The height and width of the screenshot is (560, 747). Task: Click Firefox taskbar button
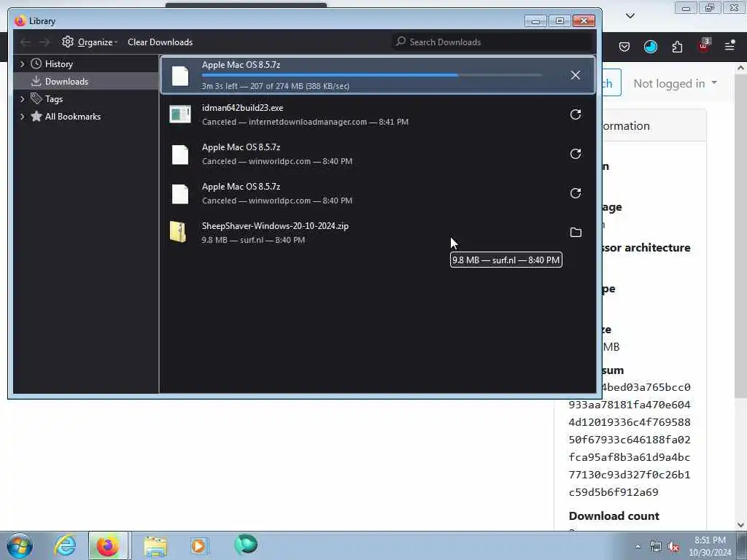click(x=108, y=545)
